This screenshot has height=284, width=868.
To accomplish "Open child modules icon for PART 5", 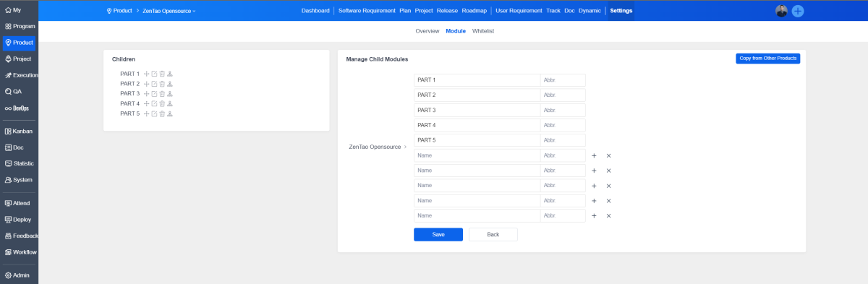I will click(170, 113).
